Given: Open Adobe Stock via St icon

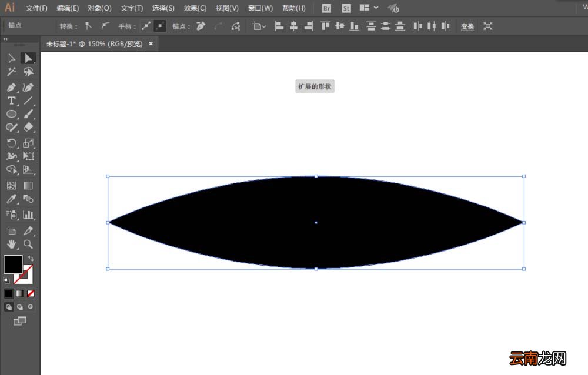Looking at the screenshot, I should pyautogui.click(x=346, y=8).
